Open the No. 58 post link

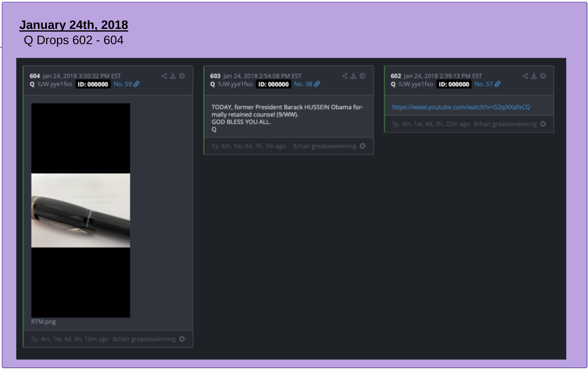point(307,84)
